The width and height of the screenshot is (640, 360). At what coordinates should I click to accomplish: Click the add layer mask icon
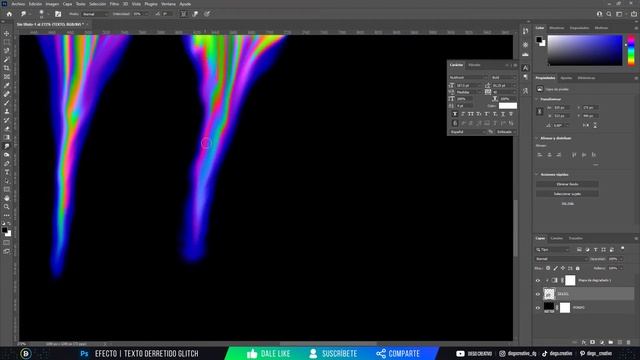pyautogui.click(x=593, y=342)
